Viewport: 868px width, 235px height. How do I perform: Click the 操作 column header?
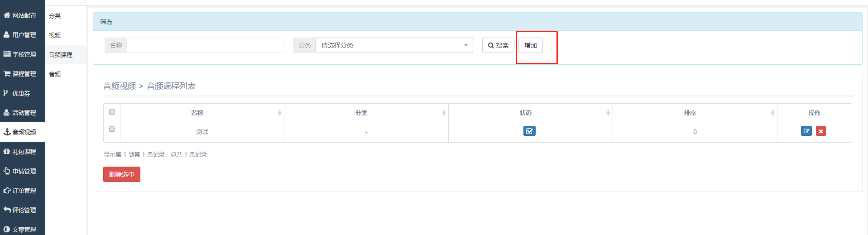[814, 113]
